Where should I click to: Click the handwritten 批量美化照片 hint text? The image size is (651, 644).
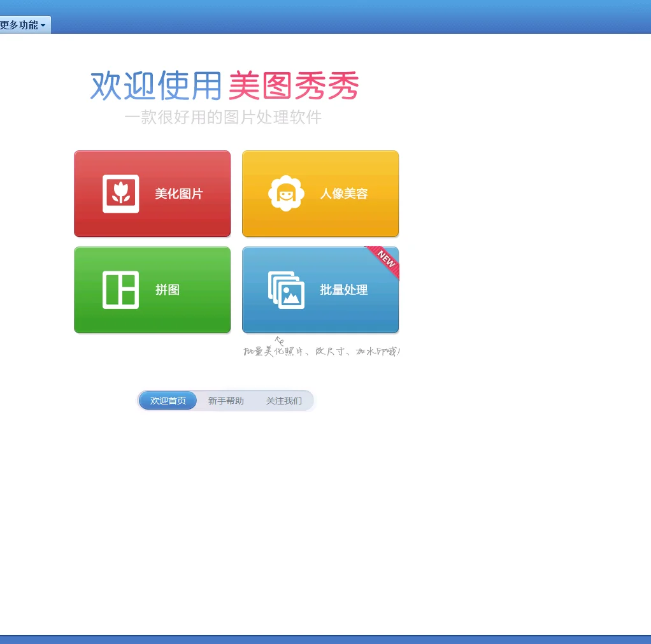coord(321,351)
